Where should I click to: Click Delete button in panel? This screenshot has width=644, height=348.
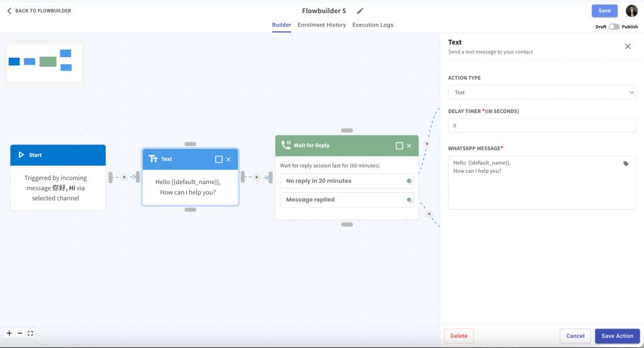[x=458, y=336]
